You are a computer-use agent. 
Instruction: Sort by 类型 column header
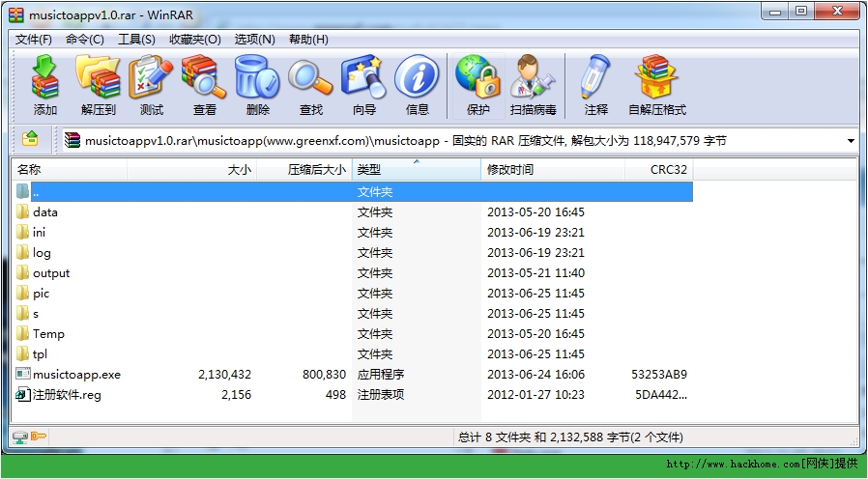(417, 170)
